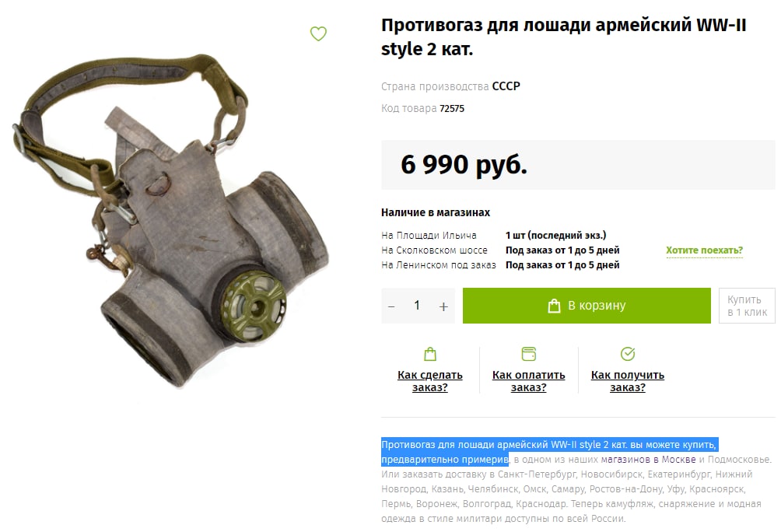This screenshot has height=532, width=781.
Task: Click product code 72575
Action: tap(452, 109)
